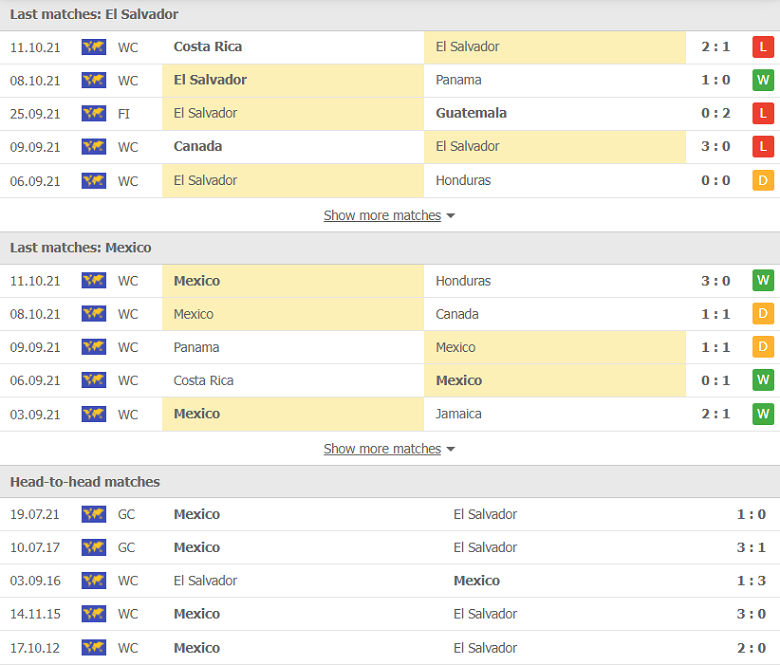This screenshot has width=780, height=665.
Task: Click the 3:1 score of the 10.07.17 match
Action: pos(751,548)
